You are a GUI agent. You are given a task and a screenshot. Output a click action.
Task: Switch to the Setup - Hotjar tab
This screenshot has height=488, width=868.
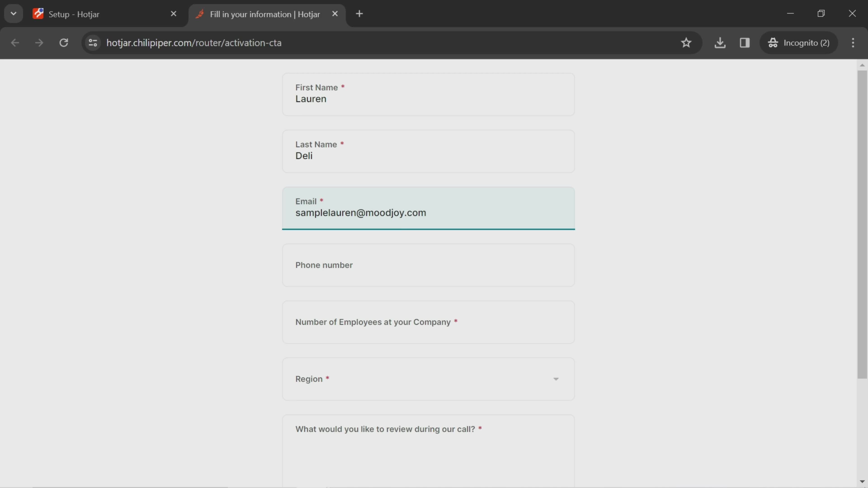[105, 14]
